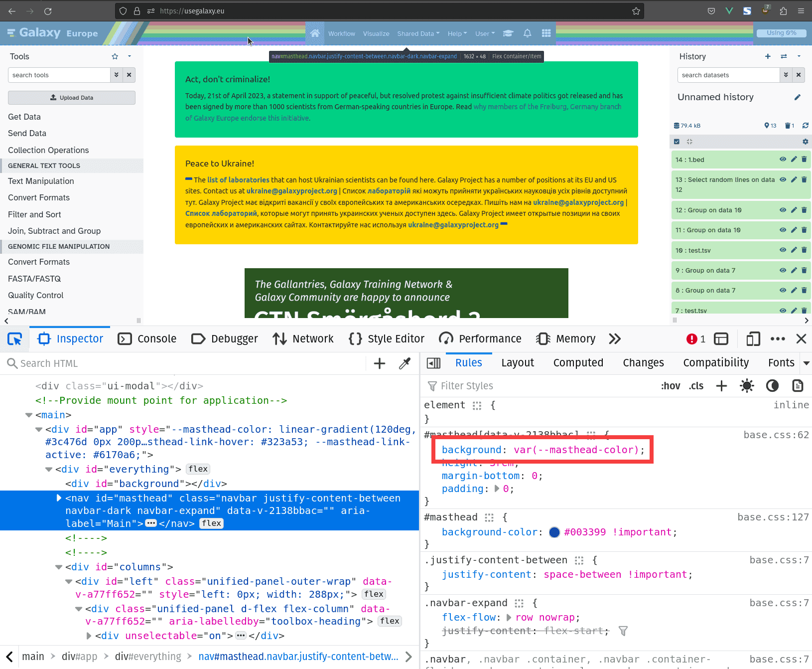812x669 pixels.
Task: Click the Upload Data button
Action: tap(72, 98)
